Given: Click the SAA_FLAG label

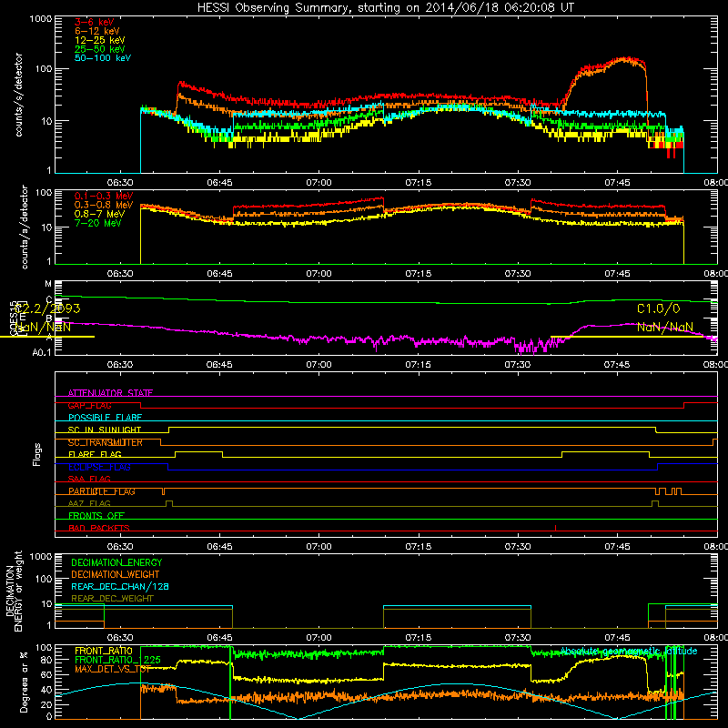Looking at the screenshot, I should [x=89, y=479].
